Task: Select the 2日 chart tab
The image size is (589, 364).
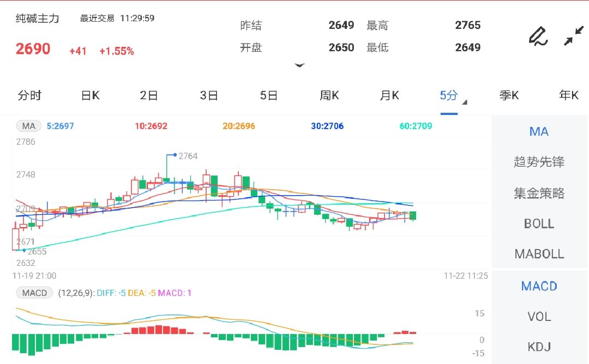Action: coord(149,95)
